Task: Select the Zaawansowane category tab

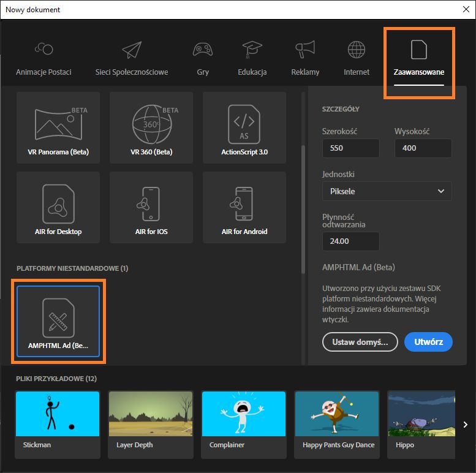Action: point(419,62)
